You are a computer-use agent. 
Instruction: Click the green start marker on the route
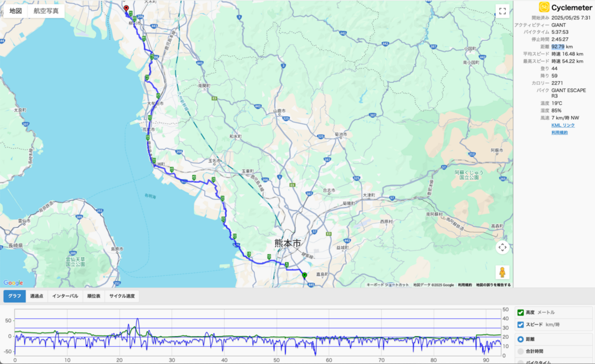(304, 275)
